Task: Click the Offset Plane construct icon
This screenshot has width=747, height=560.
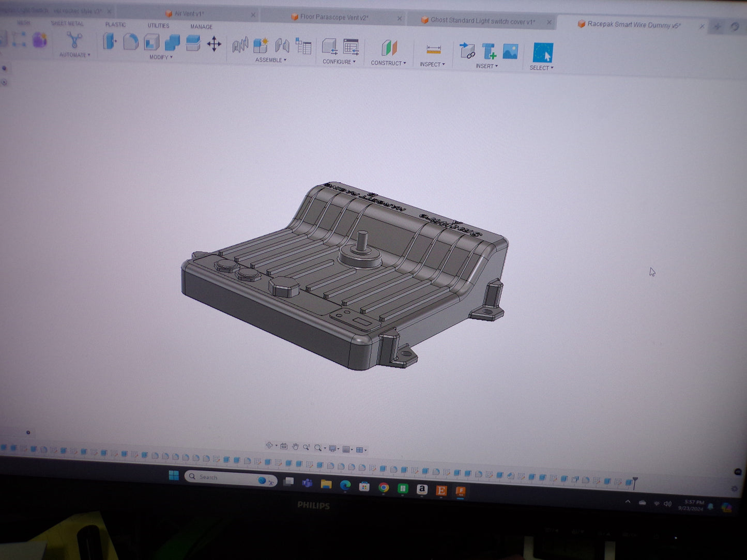Action: pos(389,49)
